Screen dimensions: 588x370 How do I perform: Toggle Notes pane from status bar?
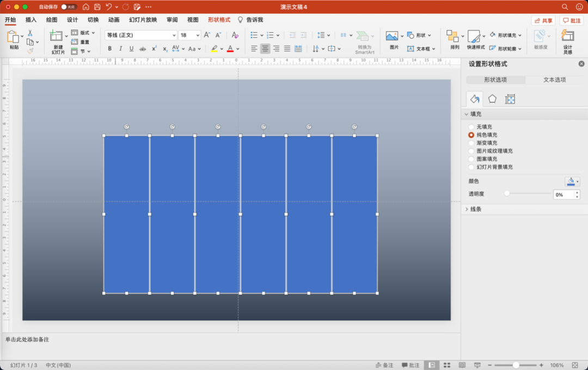click(x=384, y=365)
